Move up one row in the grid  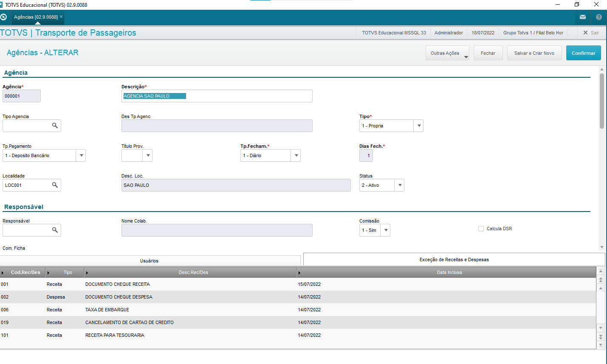[x=601, y=288]
